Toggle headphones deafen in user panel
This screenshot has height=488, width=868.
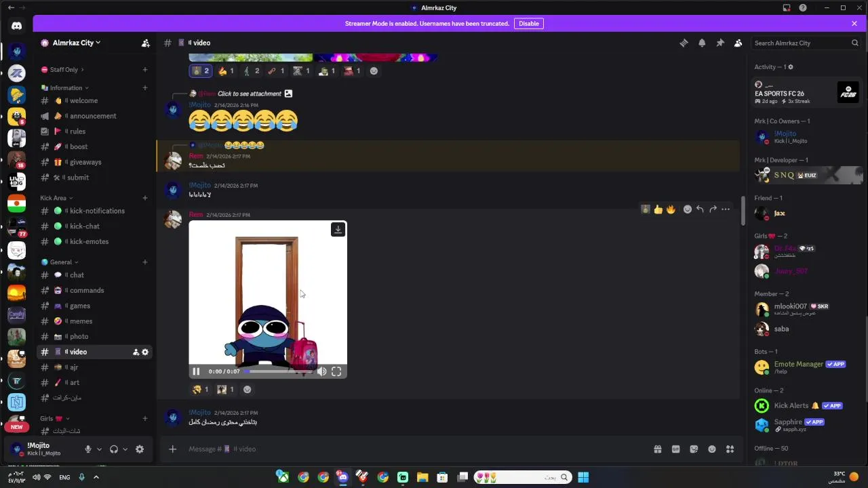[114, 449]
